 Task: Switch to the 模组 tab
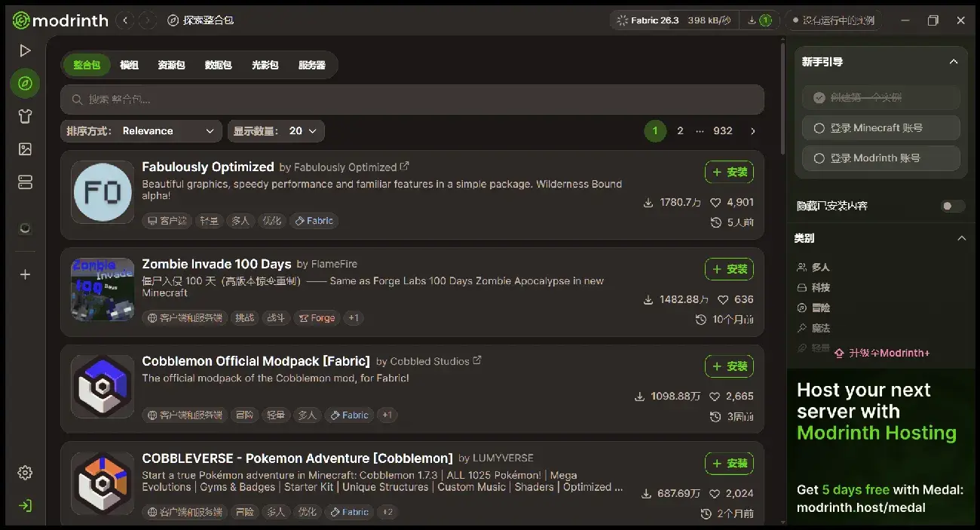click(129, 65)
